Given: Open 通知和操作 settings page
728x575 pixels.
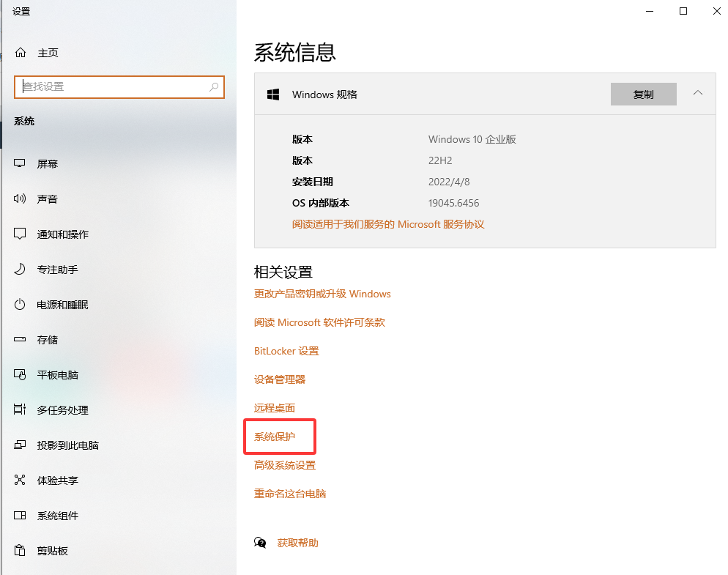Looking at the screenshot, I should tap(63, 234).
